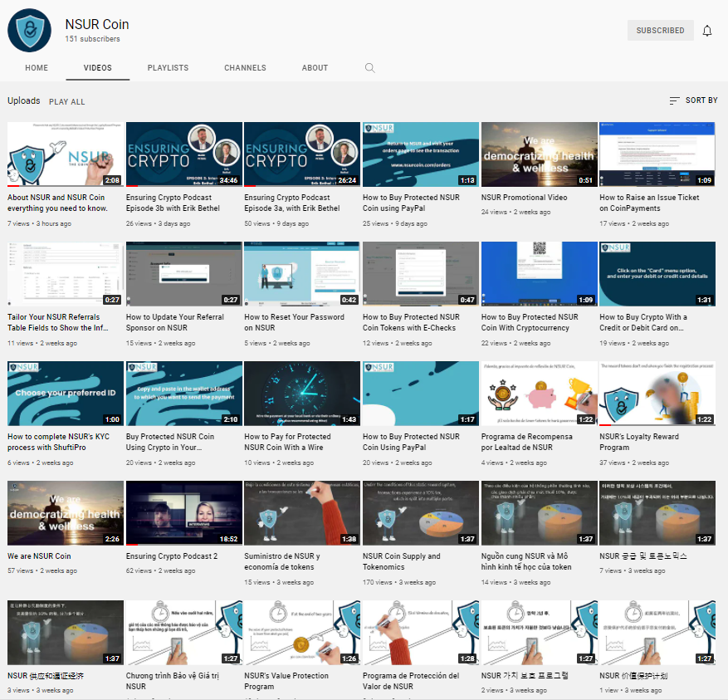This screenshot has height=700, width=728.
Task: Click Programa de Recompensa por Lealtad title
Action: point(526,442)
